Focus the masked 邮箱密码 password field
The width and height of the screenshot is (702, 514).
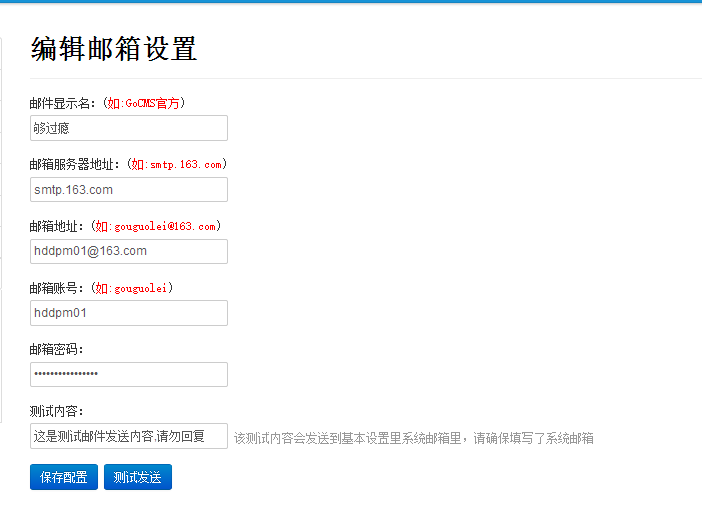tap(129, 374)
